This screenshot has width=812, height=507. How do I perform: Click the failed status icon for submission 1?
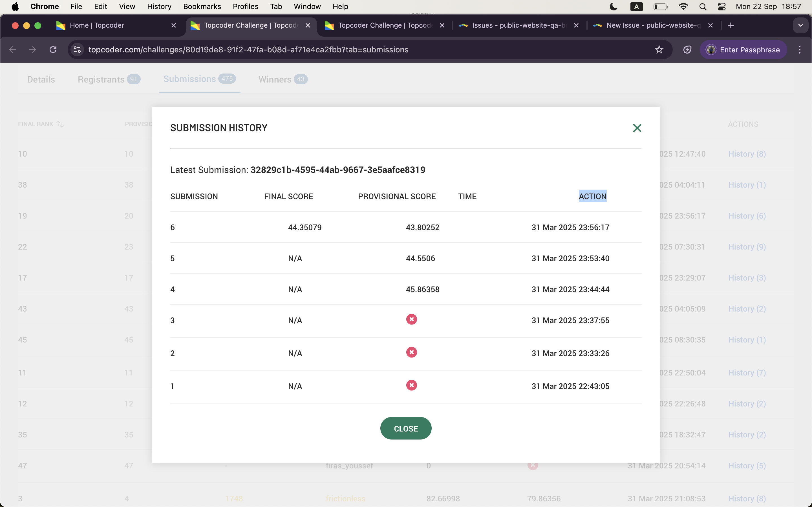coord(411,385)
